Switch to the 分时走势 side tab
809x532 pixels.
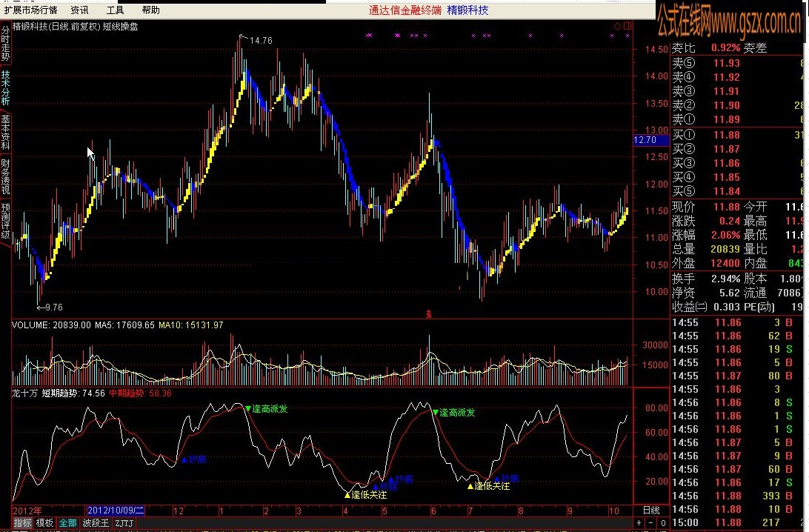5,44
